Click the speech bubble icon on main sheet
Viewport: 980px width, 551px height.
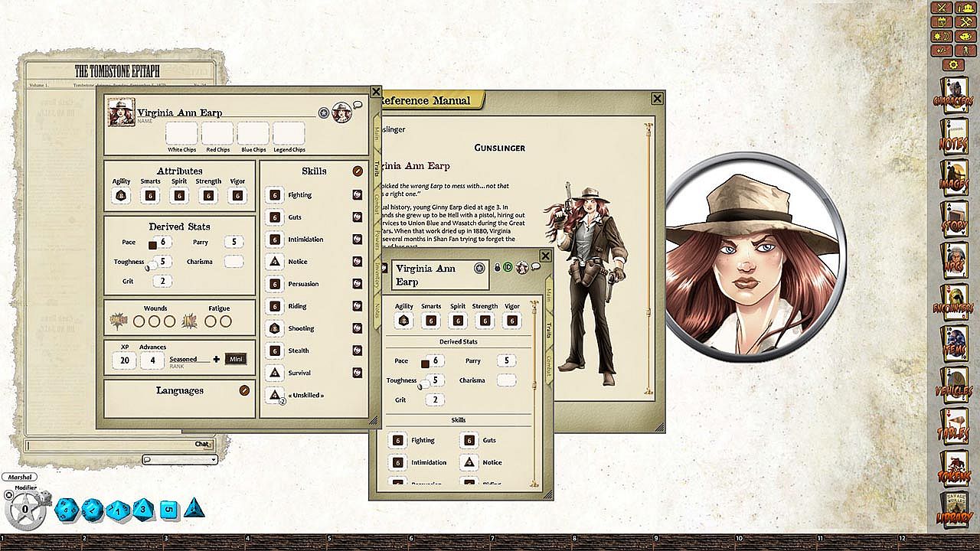tap(358, 106)
